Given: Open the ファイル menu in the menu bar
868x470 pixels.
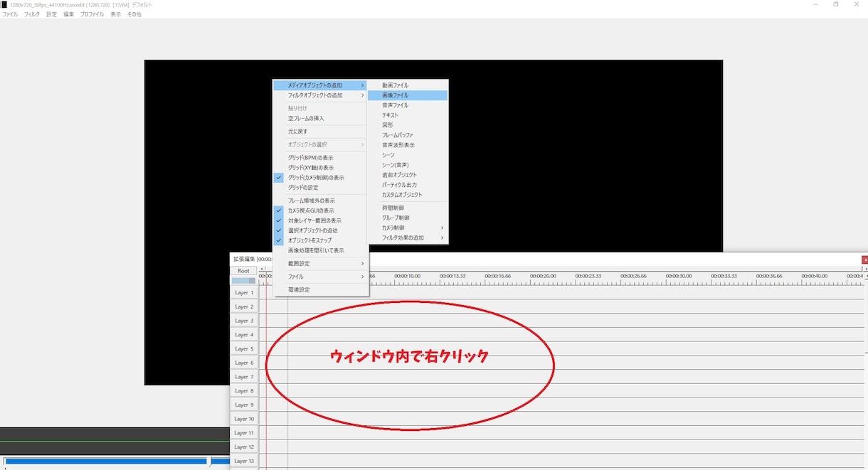Looking at the screenshot, I should (11, 14).
